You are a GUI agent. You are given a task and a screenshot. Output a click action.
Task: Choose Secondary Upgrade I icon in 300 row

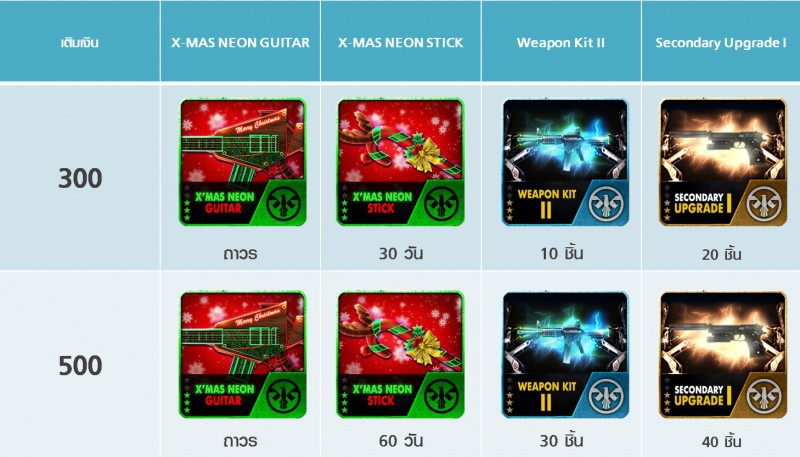[723, 162]
